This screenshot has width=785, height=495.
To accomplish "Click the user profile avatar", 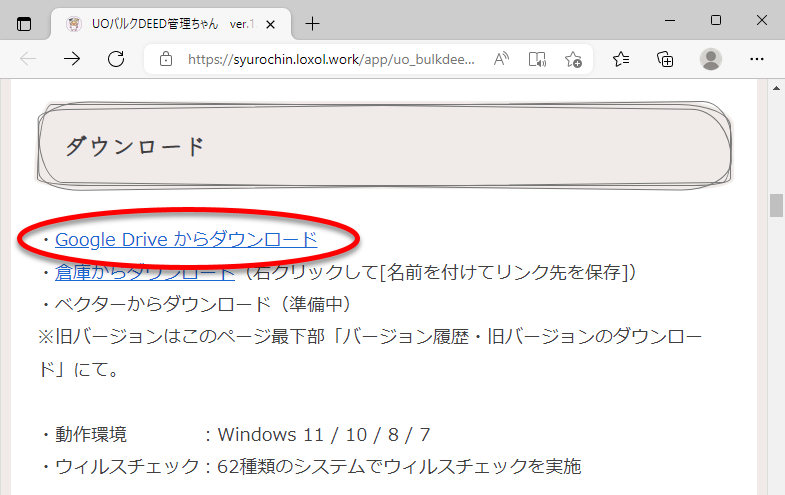I will point(711,59).
